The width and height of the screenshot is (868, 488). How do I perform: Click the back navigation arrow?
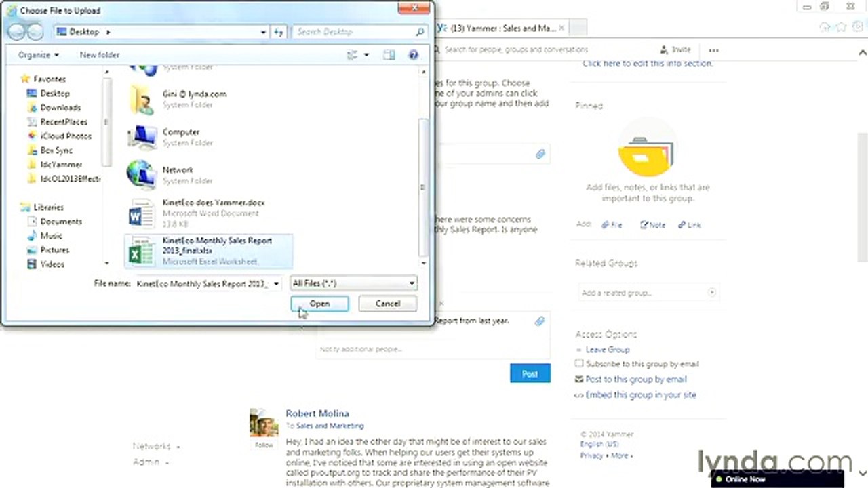pos(16,32)
